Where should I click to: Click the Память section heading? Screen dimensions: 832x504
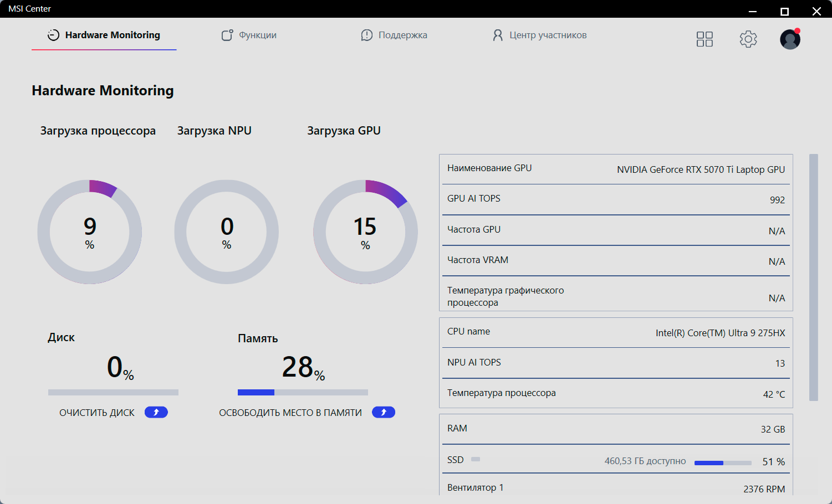click(x=258, y=338)
